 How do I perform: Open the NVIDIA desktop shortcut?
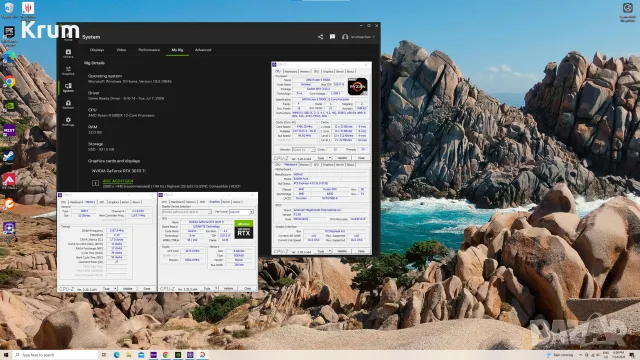pyautogui.click(x=9, y=106)
